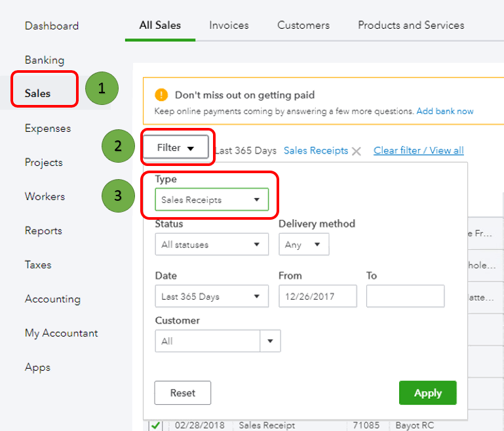Click the Reset button
This screenshot has height=431, width=504.
click(183, 393)
